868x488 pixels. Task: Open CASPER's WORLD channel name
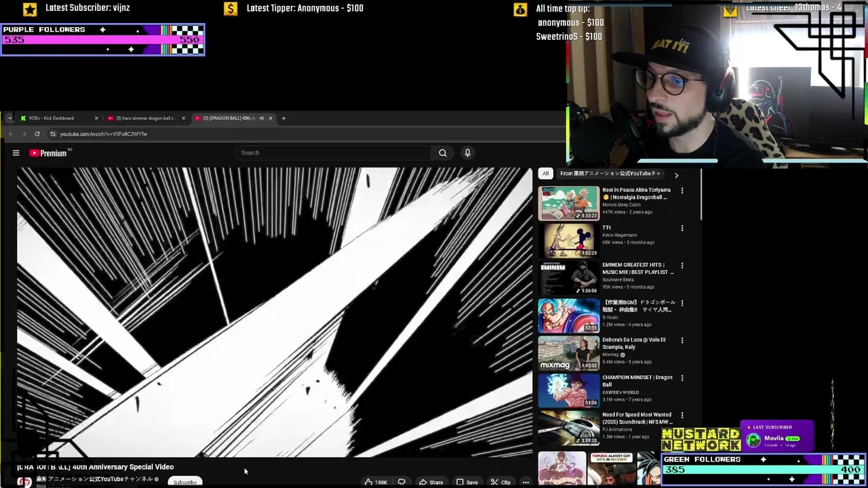[x=620, y=392]
